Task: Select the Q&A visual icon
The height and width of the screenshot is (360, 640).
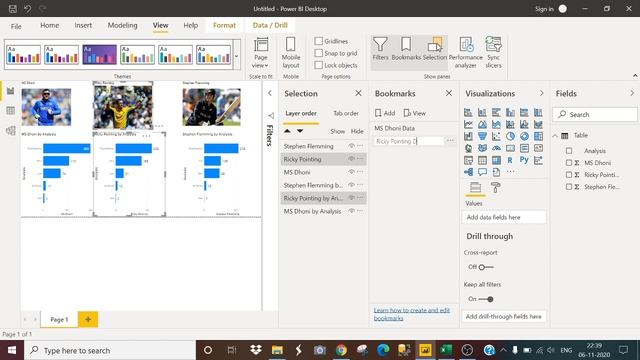Action: coord(482,172)
